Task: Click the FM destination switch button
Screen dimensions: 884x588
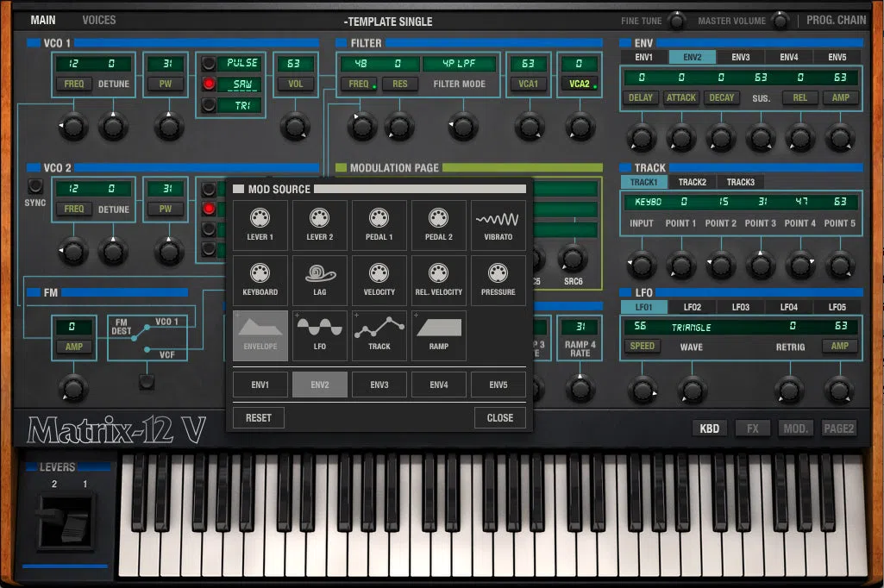Action: pyautogui.click(x=147, y=382)
